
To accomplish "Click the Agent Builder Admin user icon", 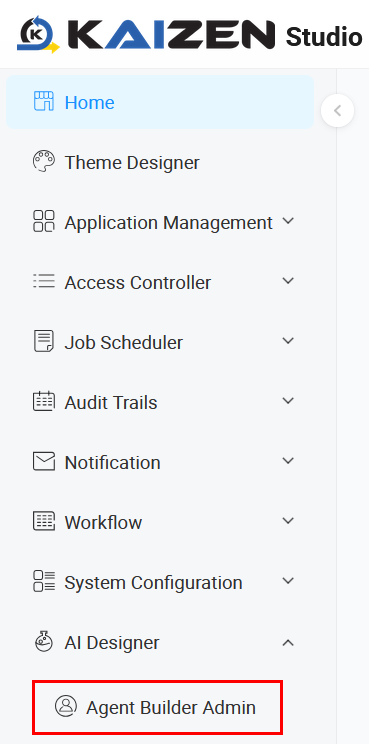I will point(66,706).
